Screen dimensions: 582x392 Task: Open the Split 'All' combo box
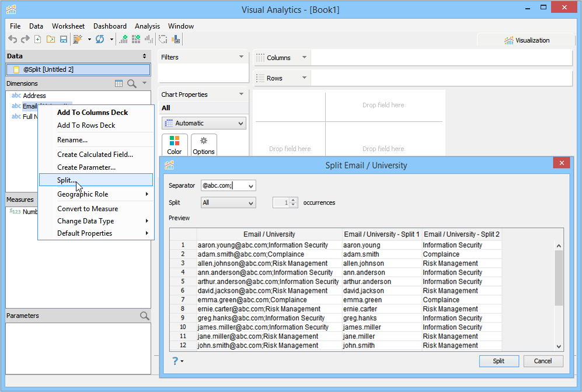[x=228, y=202]
